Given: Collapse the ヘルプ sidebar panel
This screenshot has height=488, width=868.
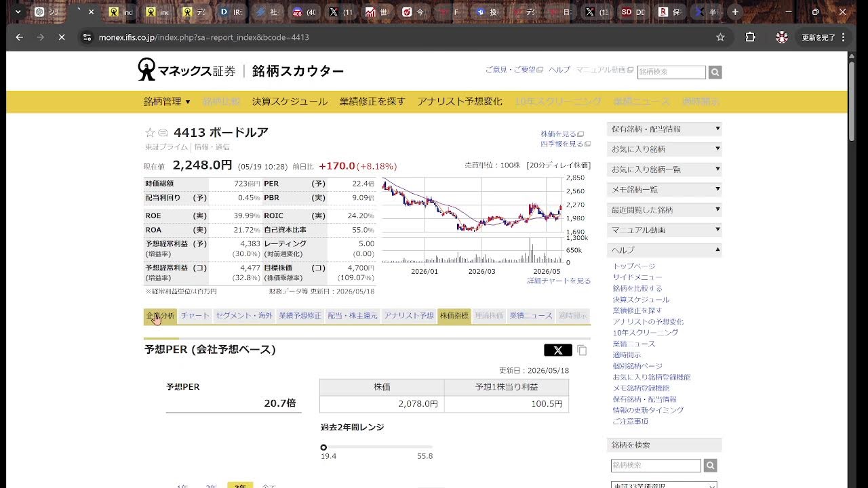Looking at the screenshot, I should click(665, 250).
